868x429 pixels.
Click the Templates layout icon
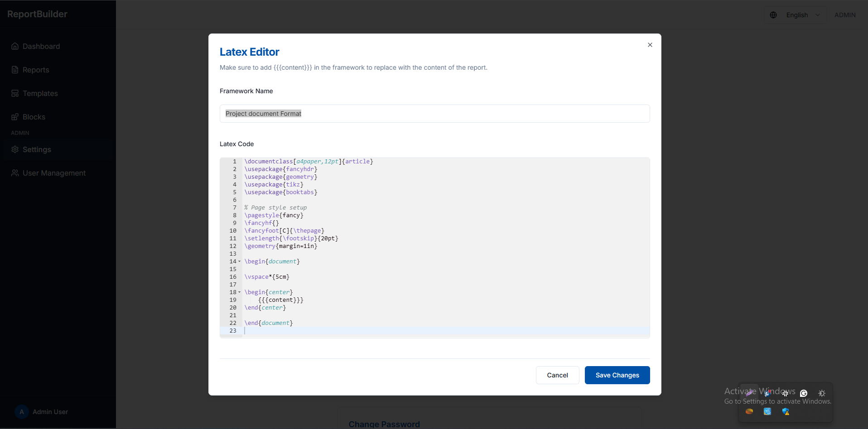pyautogui.click(x=15, y=93)
